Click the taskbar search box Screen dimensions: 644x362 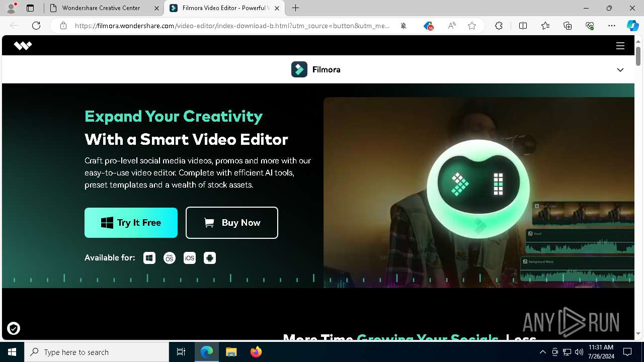pyautogui.click(x=97, y=352)
